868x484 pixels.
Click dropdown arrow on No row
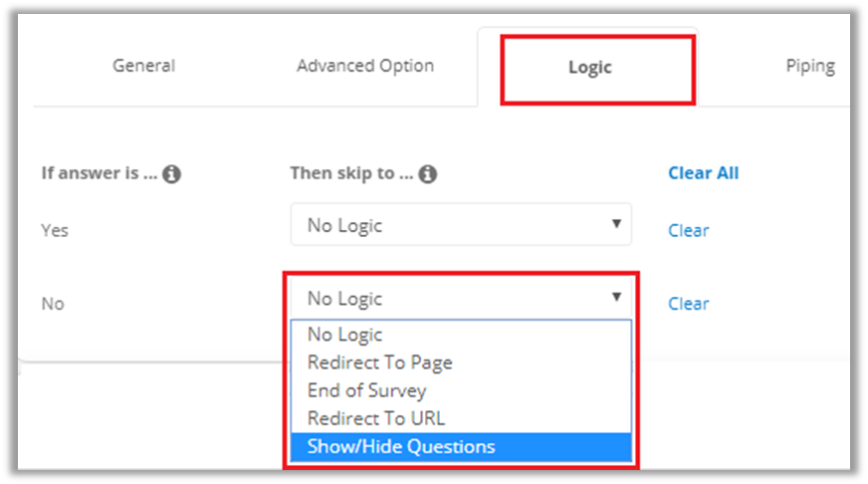[x=616, y=297]
